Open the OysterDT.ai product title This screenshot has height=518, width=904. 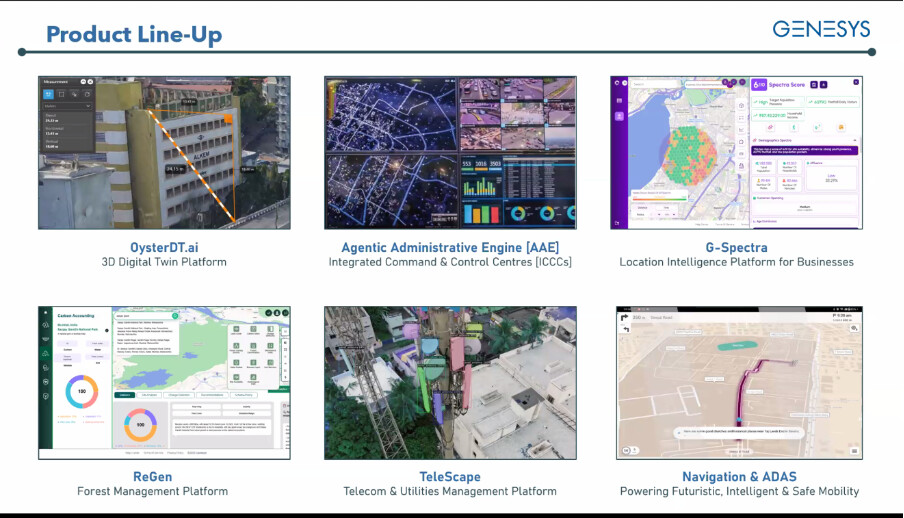163,247
